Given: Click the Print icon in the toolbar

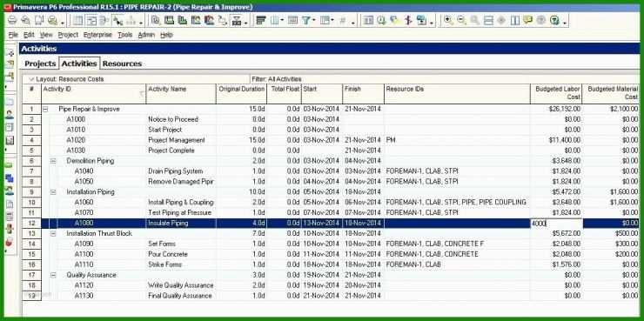Looking at the screenshot, I should 13,20.
